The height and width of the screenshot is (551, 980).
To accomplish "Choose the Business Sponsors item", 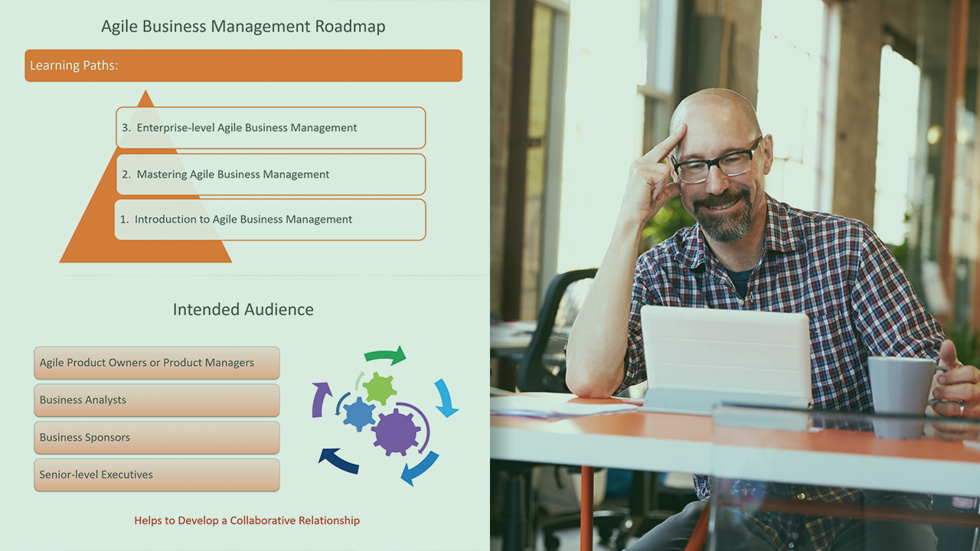I will tap(157, 438).
